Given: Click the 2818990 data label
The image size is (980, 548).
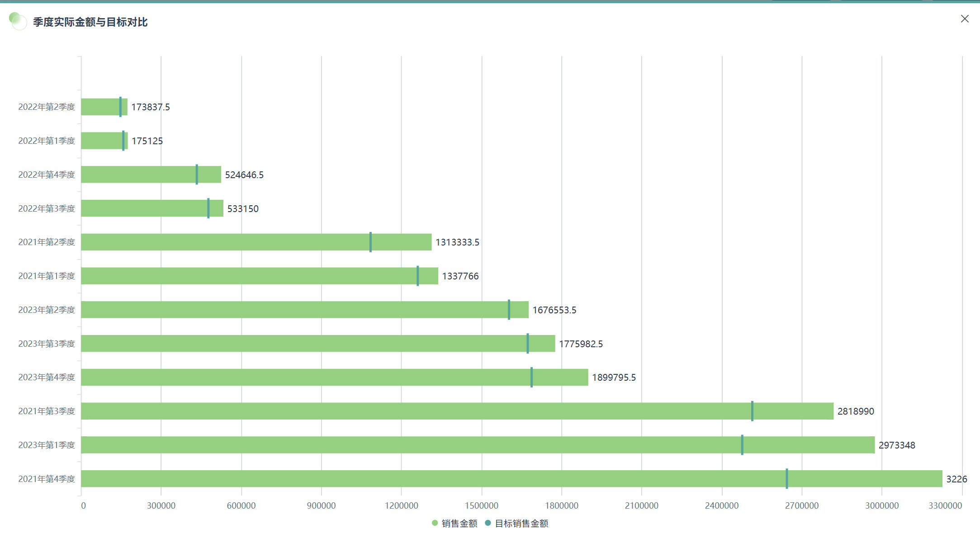Looking at the screenshot, I should (856, 411).
